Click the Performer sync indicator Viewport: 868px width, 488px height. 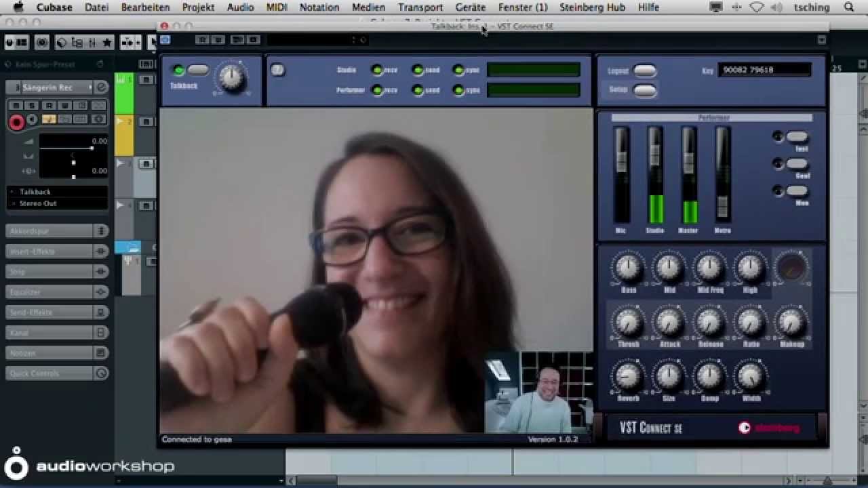pyautogui.click(x=458, y=90)
